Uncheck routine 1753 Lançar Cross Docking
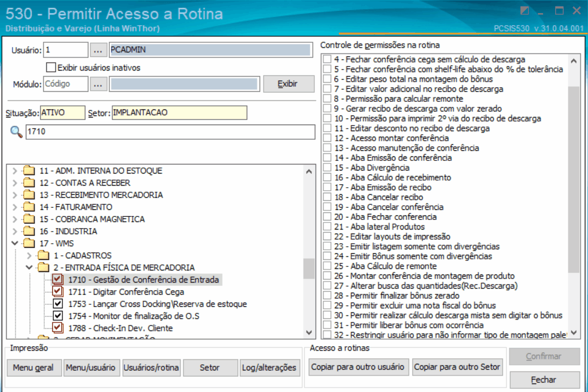The width and height of the screenshot is (588, 392). click(x=57, y=304)
